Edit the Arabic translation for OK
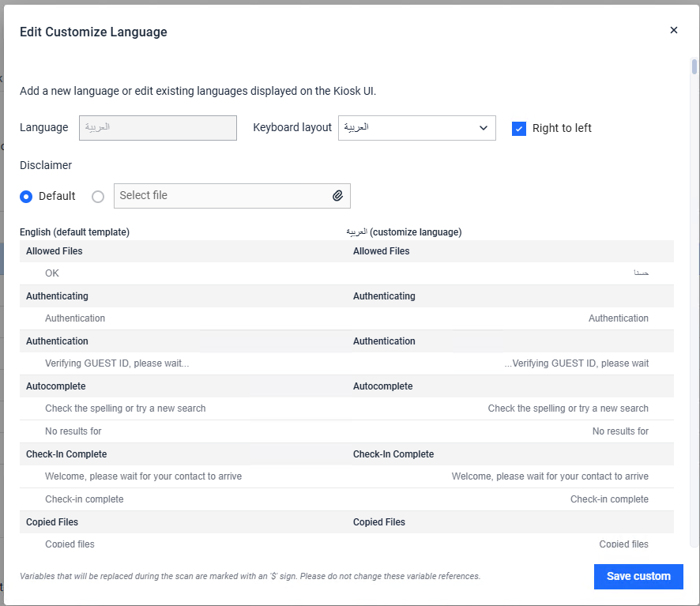This screenshot has width=700, height=606. (512, 273)
